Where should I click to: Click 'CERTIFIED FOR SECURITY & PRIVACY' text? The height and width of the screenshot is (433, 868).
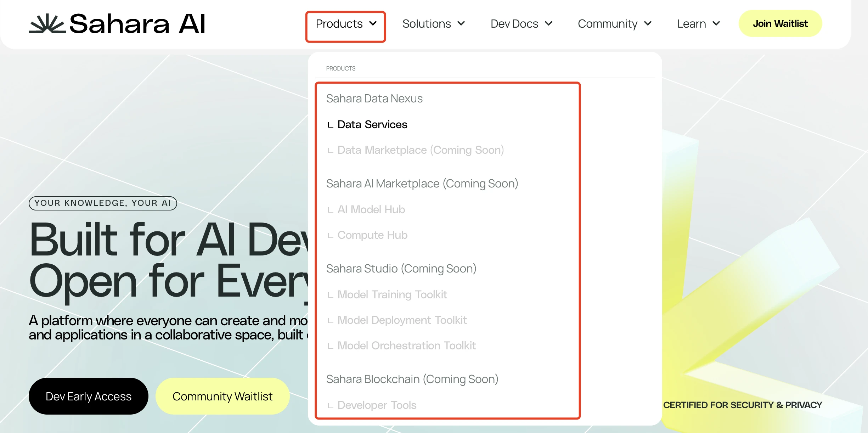(742, 405)
